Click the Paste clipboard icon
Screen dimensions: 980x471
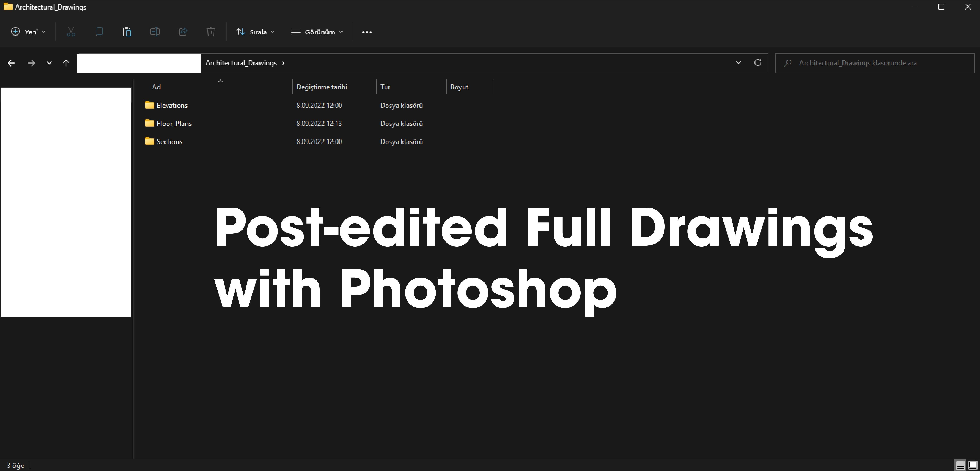pyautogui.click(x=127, y=32)
